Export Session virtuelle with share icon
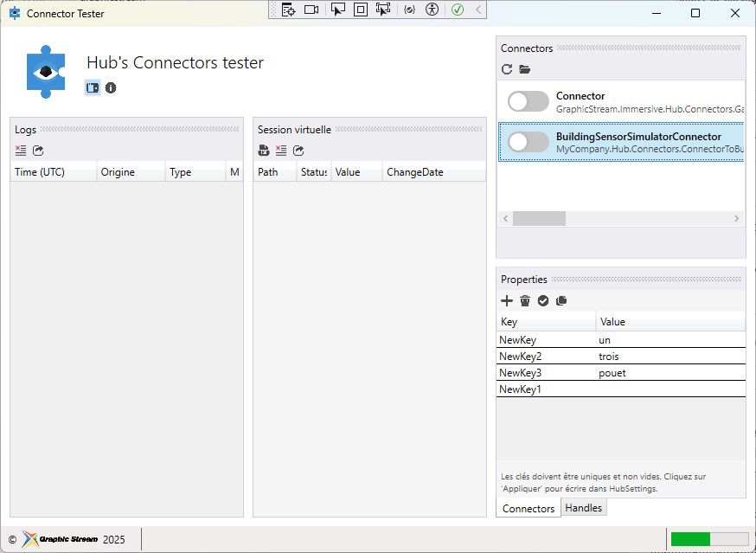This screenshot has height=553, width=756. (298, 151)
